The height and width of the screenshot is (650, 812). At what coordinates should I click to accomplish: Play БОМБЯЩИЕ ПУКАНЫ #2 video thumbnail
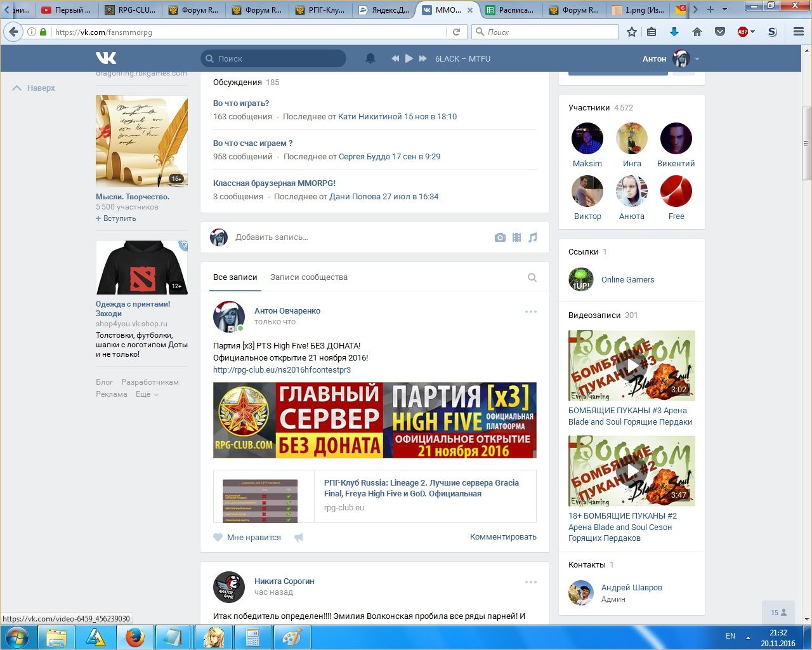pos(632,471)
